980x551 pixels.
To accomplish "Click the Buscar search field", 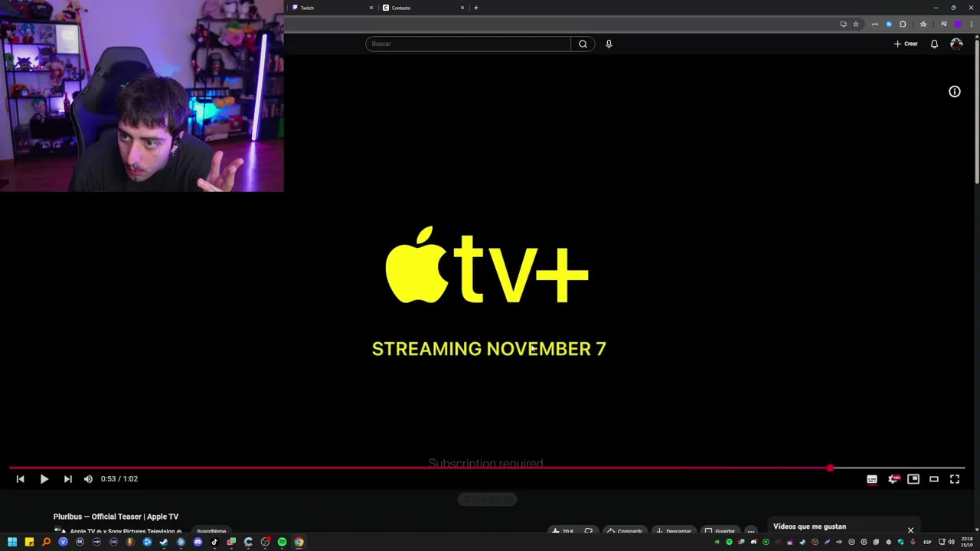I will pyautogui.click(x=468, y=44).
